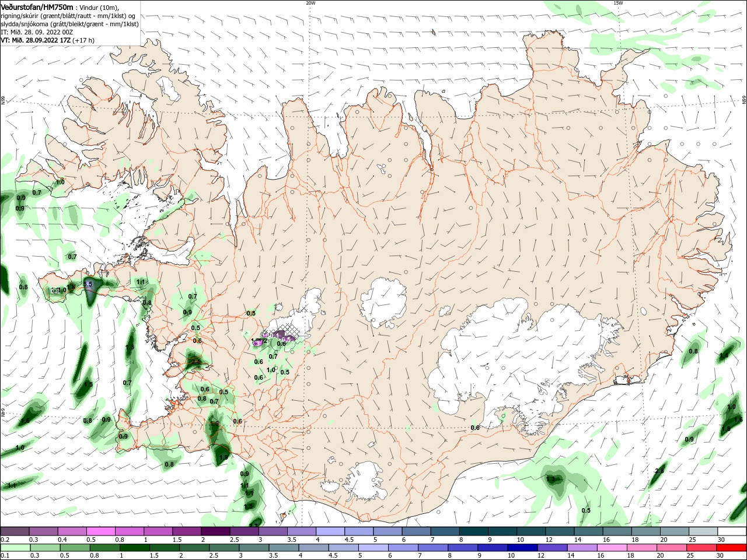
Task: Click the Veðurstofan/HM750m map title
Action: pos(37,6)
